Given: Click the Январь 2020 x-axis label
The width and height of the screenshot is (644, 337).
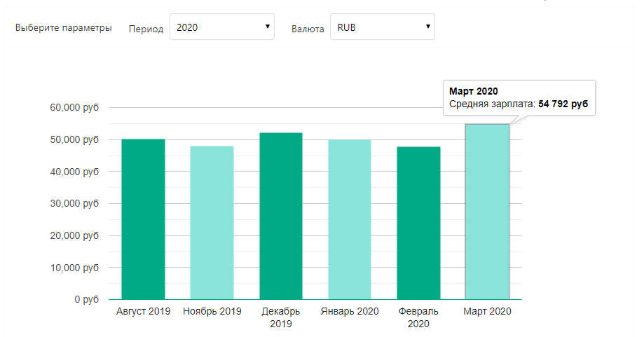Looking at the screenshot, I should coord(350,311).
